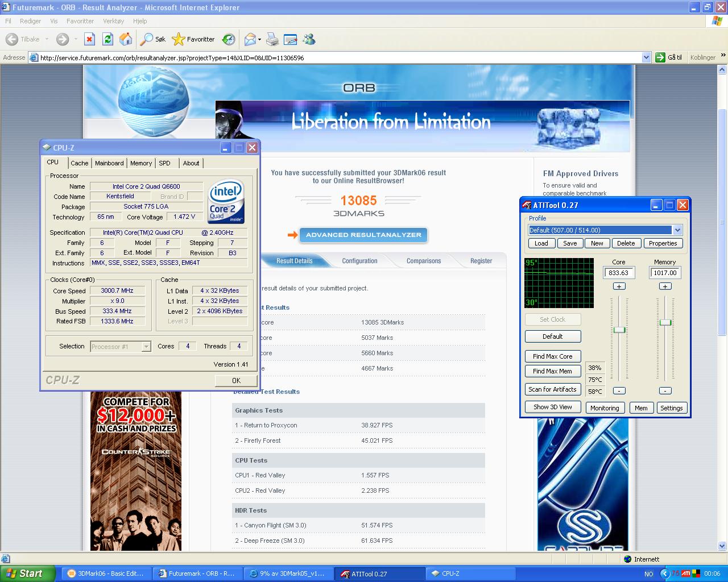Decrease Memory clock with minus button
Screen dimensions: 728x582
click(665, 390)
